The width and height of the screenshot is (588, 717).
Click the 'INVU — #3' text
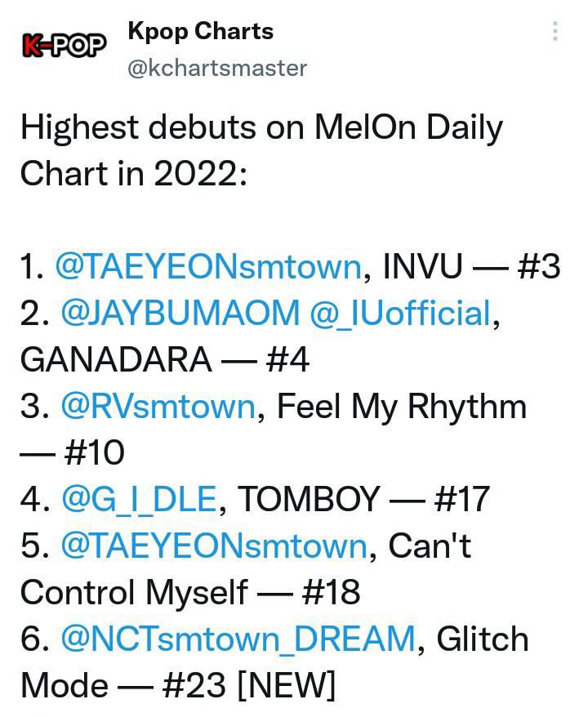tap(471, 266)
